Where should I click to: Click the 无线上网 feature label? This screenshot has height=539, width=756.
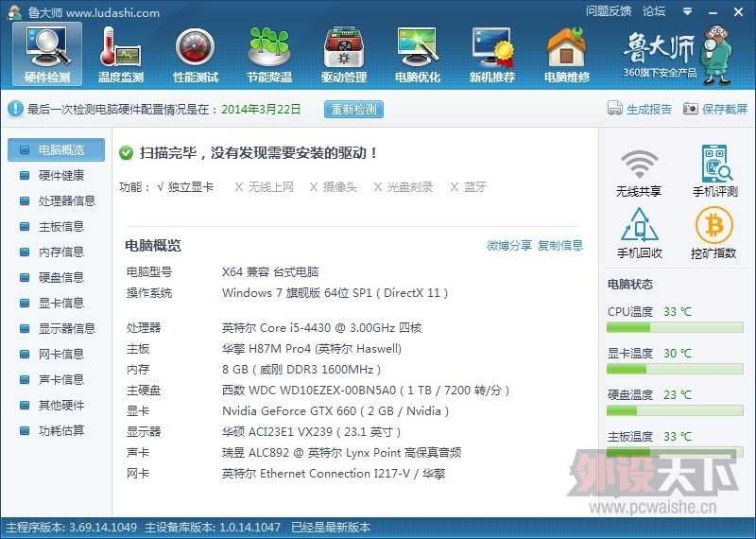[x=270, y=186]
